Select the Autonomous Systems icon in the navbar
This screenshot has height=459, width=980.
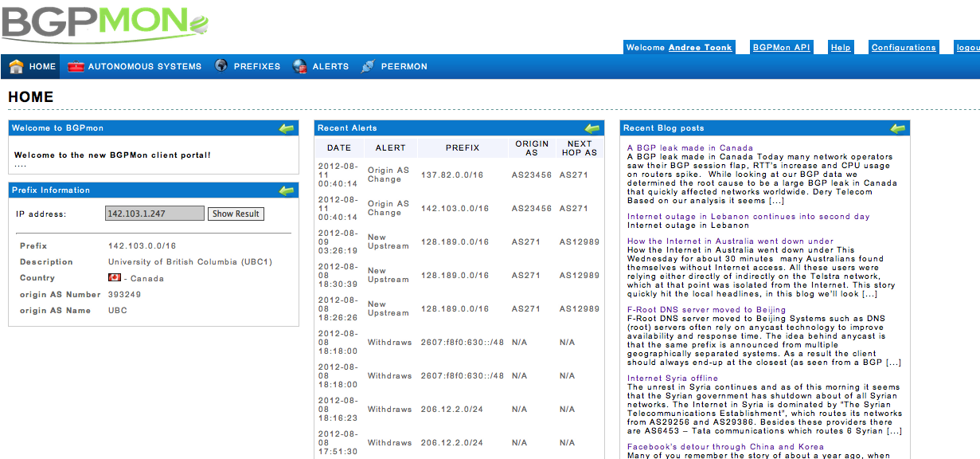click(x=75, y=66)
